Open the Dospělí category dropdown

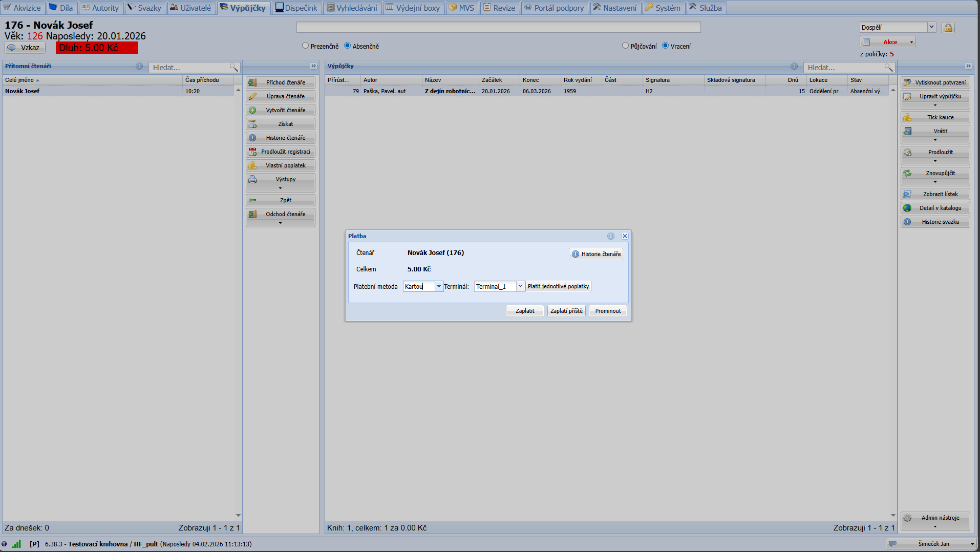click(932, 27)
